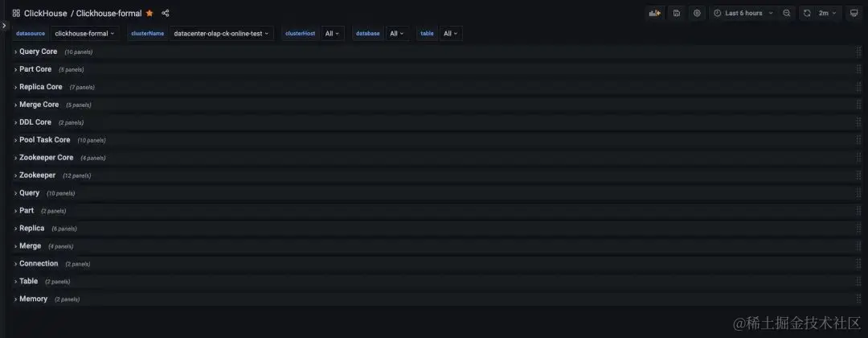Grab the Zookeeper Core row drag handle

click(858, 158)
